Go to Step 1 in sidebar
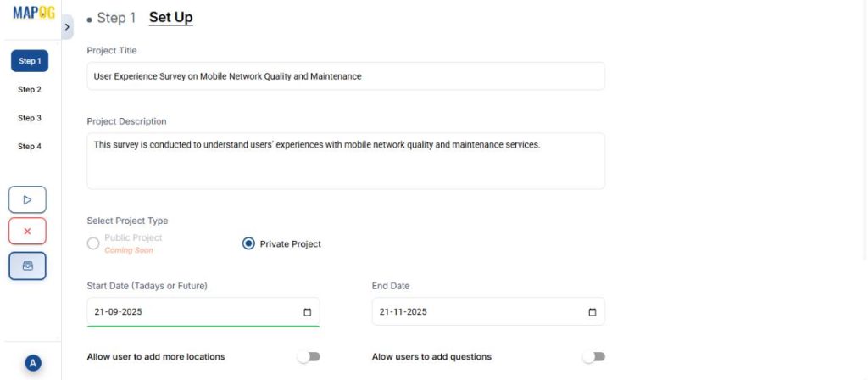 pos(29,61)
